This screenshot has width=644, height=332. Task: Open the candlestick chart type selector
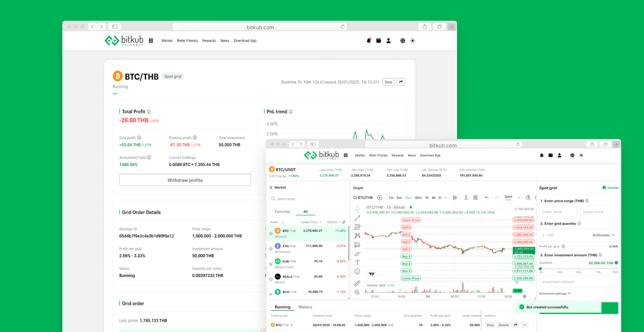coord(455,198)
